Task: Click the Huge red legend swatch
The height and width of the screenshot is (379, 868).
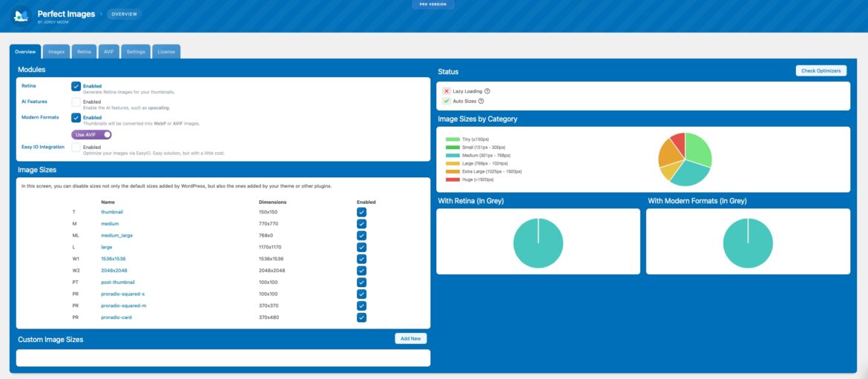Action: [x=453, y=179]
